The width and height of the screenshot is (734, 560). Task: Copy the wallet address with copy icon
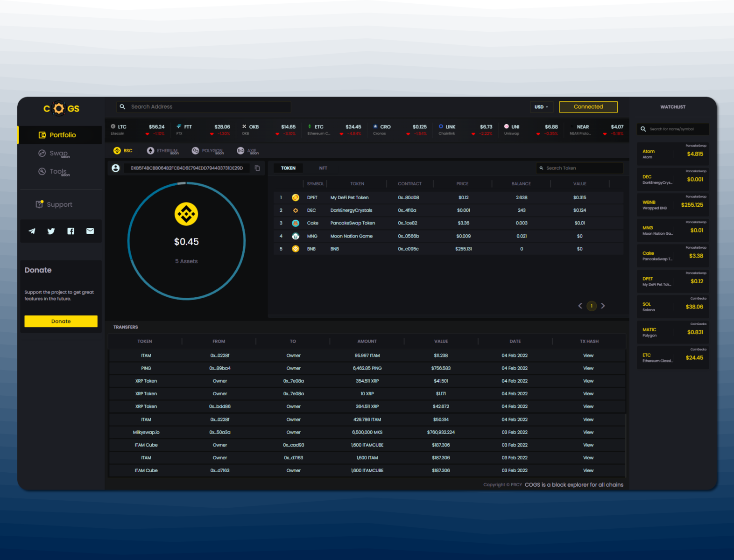(257, 168)
